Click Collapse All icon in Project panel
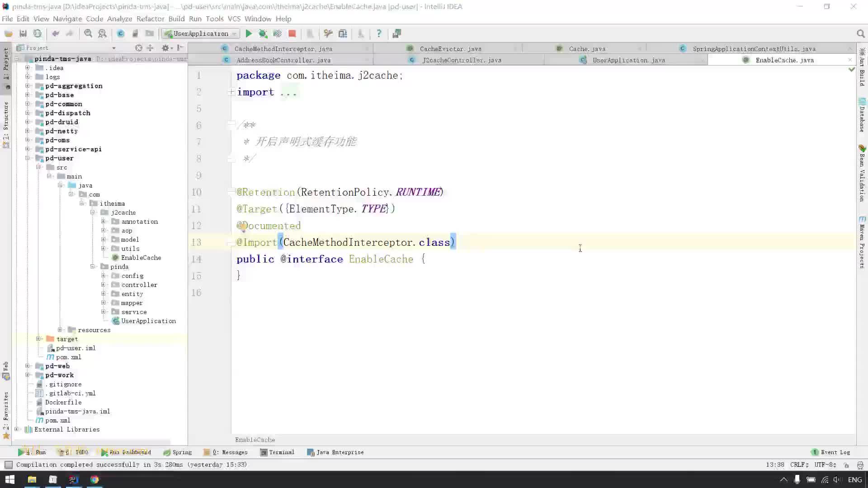 150,48
